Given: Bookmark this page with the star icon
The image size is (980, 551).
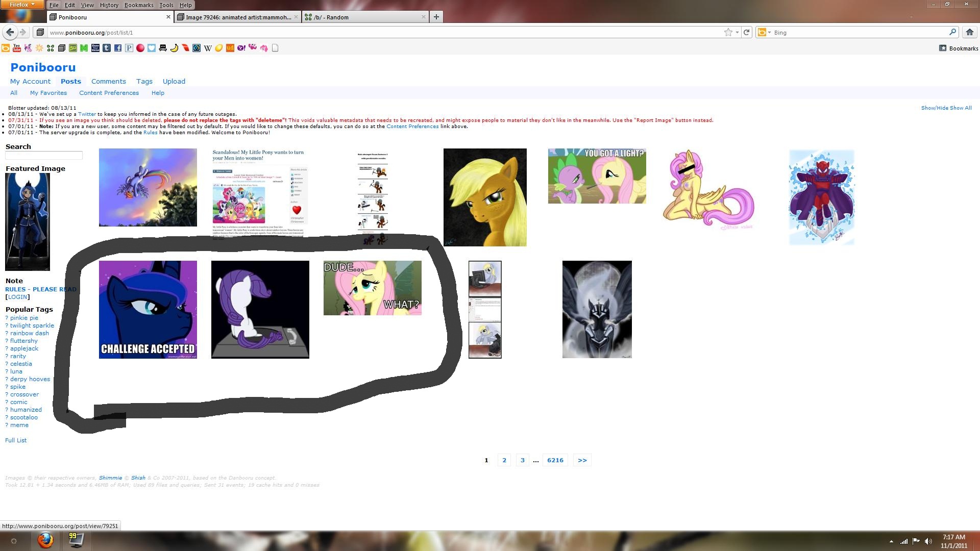Looking at the screenshot, I should [x=728, y=32].
